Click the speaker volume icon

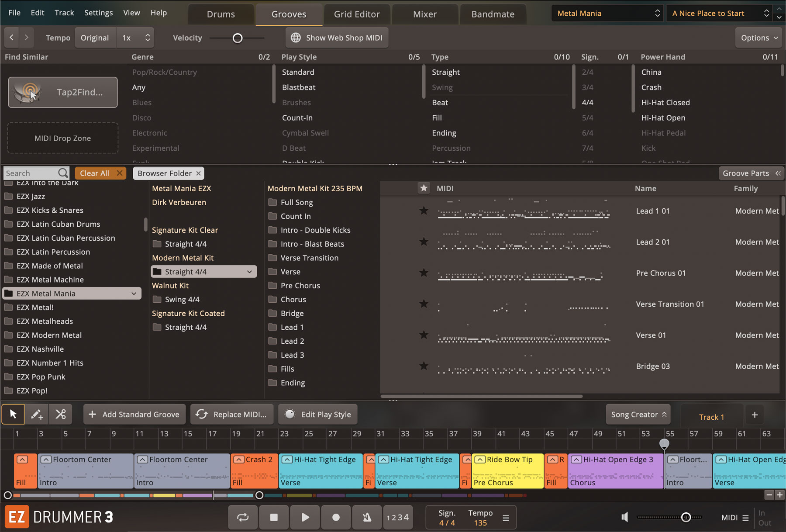click(x=625, y=517)
